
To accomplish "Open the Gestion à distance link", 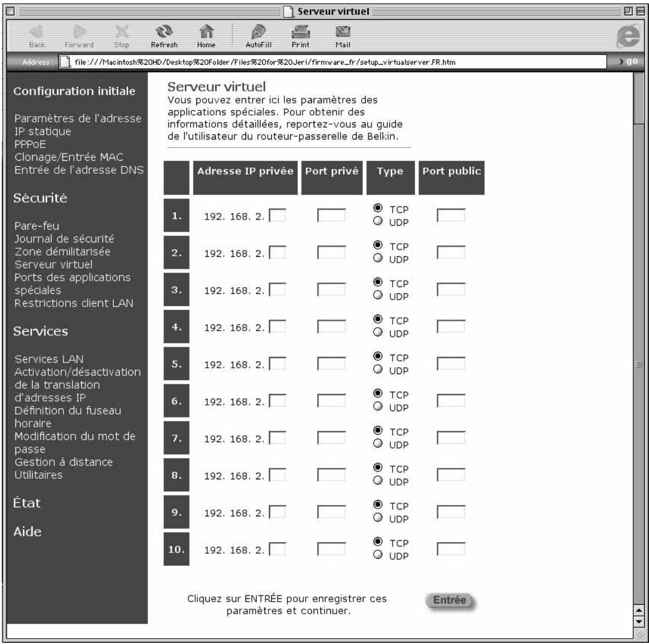I will (64, 462).
